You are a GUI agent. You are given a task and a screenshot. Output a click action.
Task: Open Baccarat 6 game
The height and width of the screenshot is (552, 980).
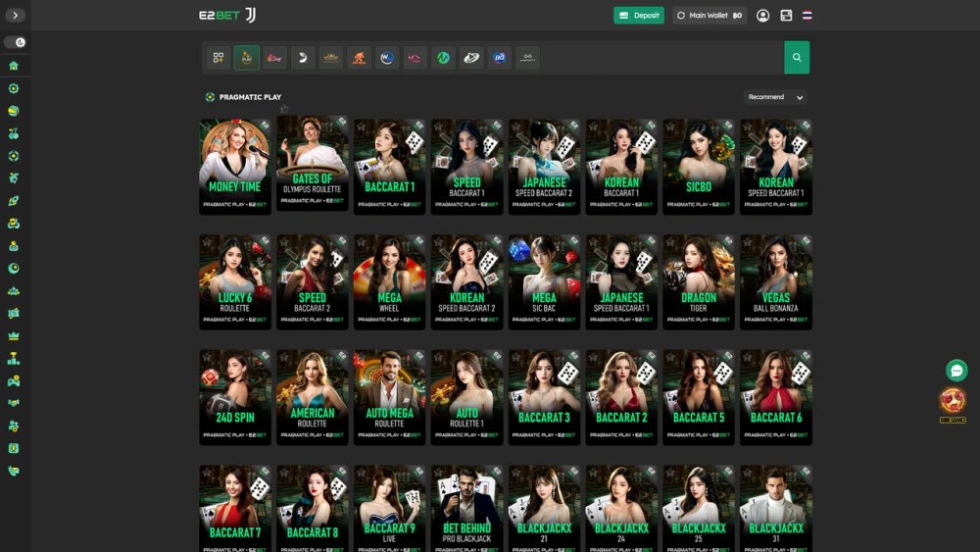click(775, 398)
